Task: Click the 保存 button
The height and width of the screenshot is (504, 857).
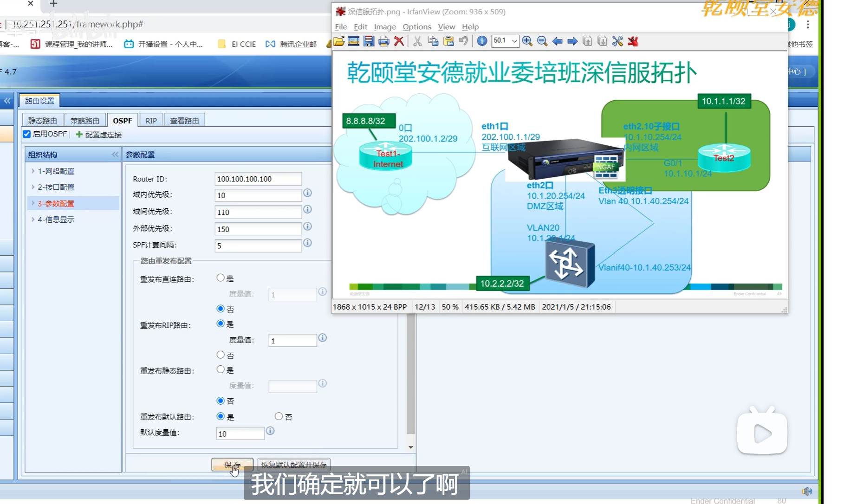Action: (232, 465)
